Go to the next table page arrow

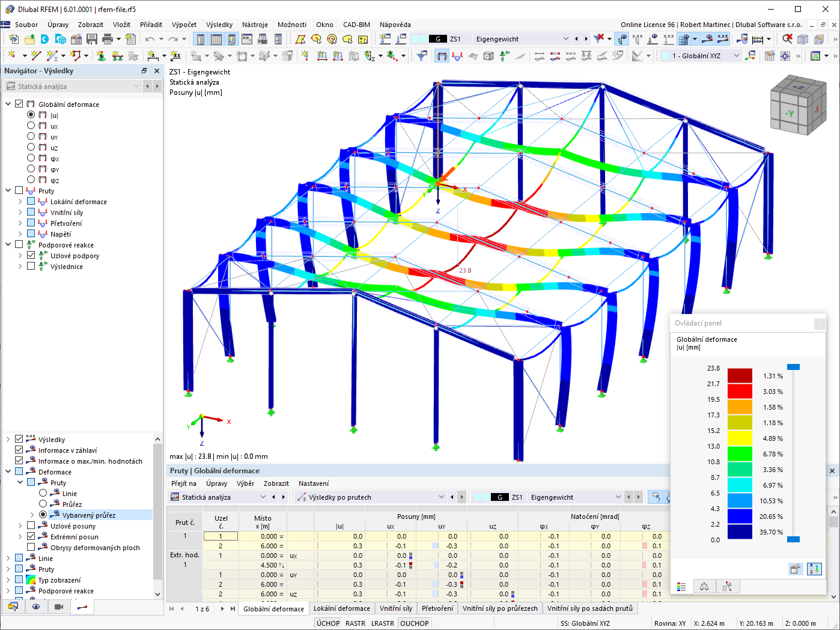point(222,608)
